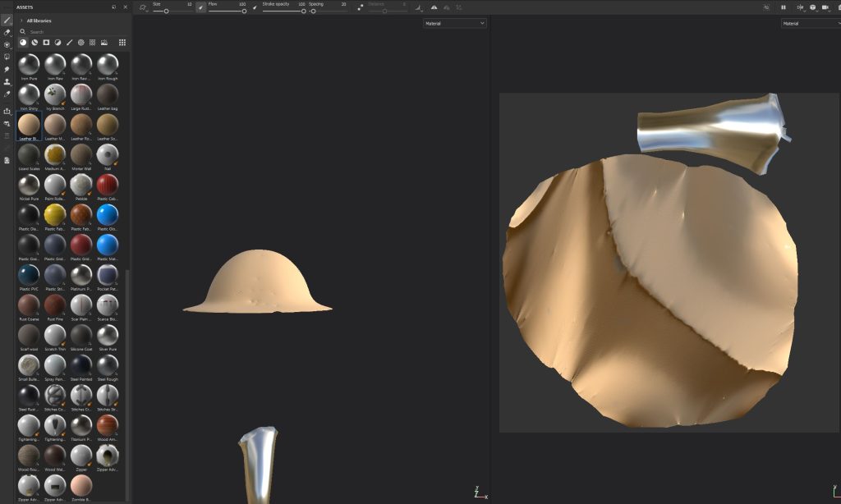This screenshot has height=504, width=841.
Task: Click the camera icon in top-right toolbar
Action: [x=825, y=7]
